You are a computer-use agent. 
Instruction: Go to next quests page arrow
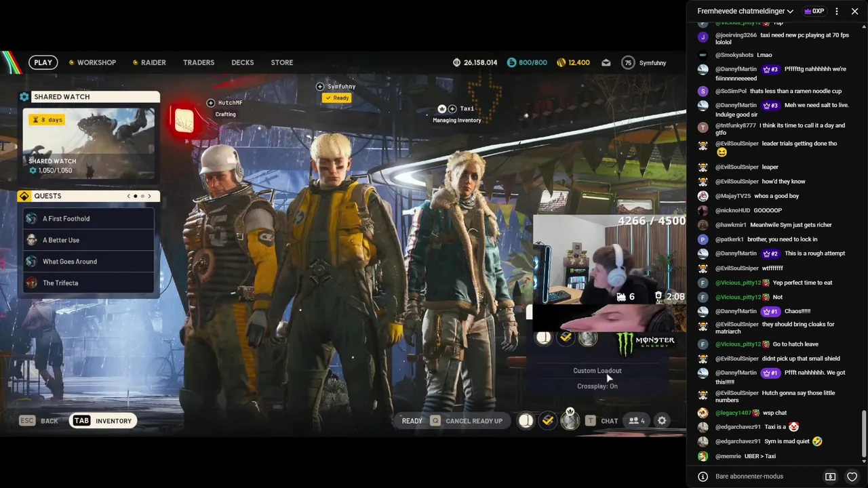click(149, 196)
